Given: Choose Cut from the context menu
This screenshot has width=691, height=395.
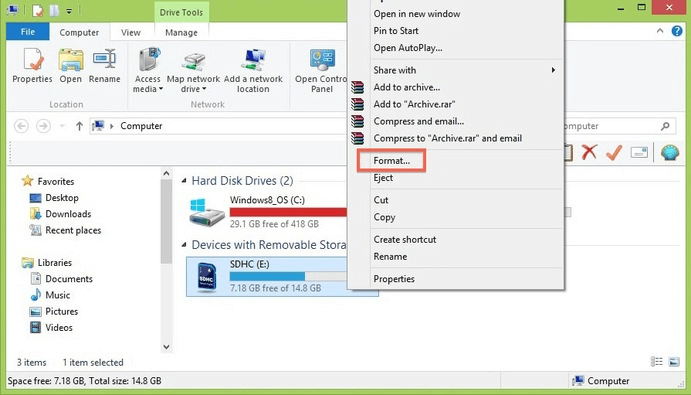Looking at the screenshot, I should (381, 200).
